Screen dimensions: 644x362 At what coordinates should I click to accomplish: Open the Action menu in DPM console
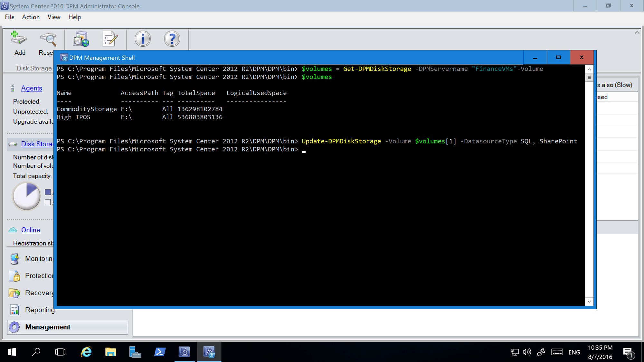click(x=31, y=17)
